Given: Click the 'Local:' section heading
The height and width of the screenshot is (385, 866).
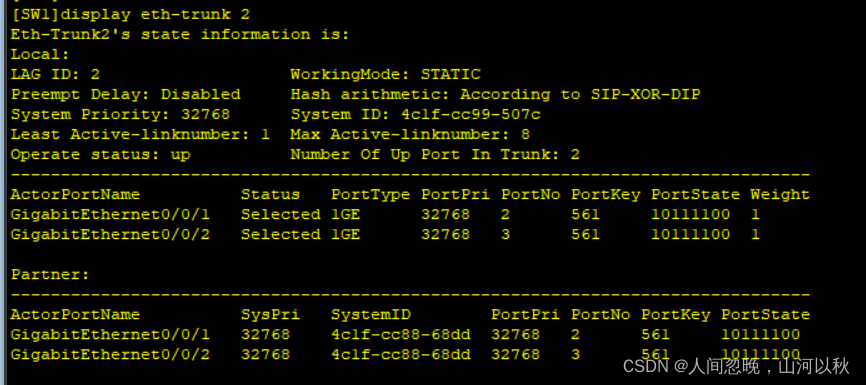Looking at the screenshot, I should (x=40, y=54).
